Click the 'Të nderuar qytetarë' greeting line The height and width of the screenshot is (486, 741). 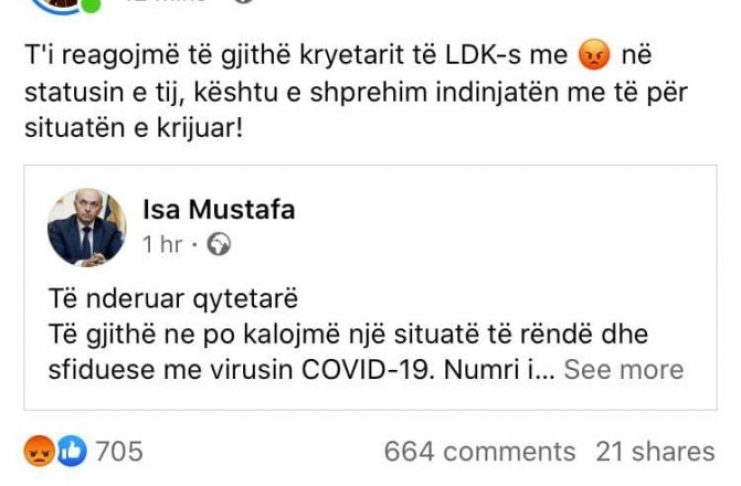point(172,298)
